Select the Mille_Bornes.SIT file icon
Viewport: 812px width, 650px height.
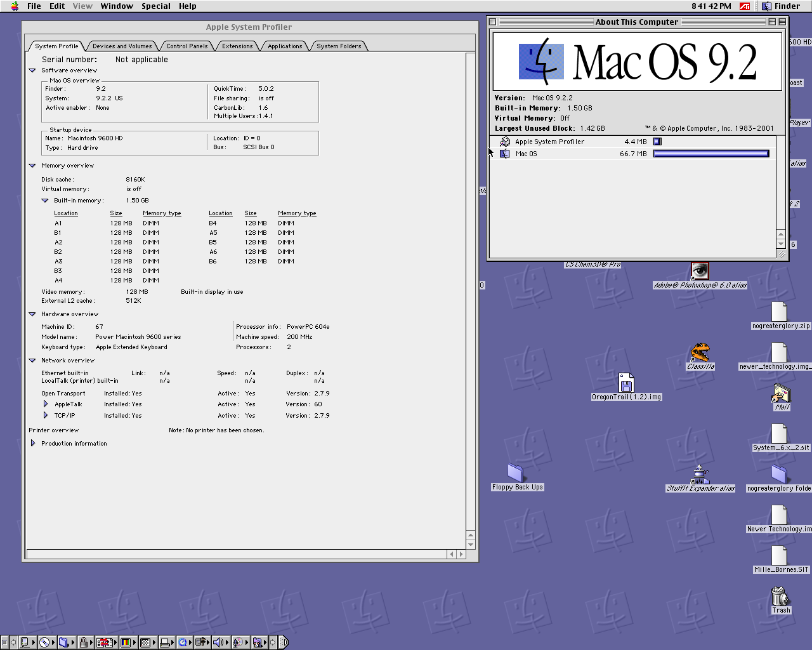tap(780, 555)
